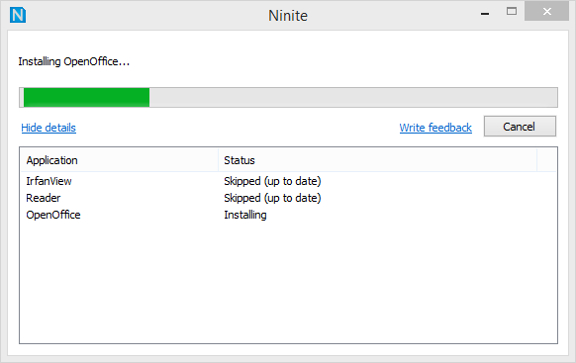Viewport: 576px width, 363px height.
Task: Click IrfanView's Skipped (up to date) status
Action: tap(273, 181)
